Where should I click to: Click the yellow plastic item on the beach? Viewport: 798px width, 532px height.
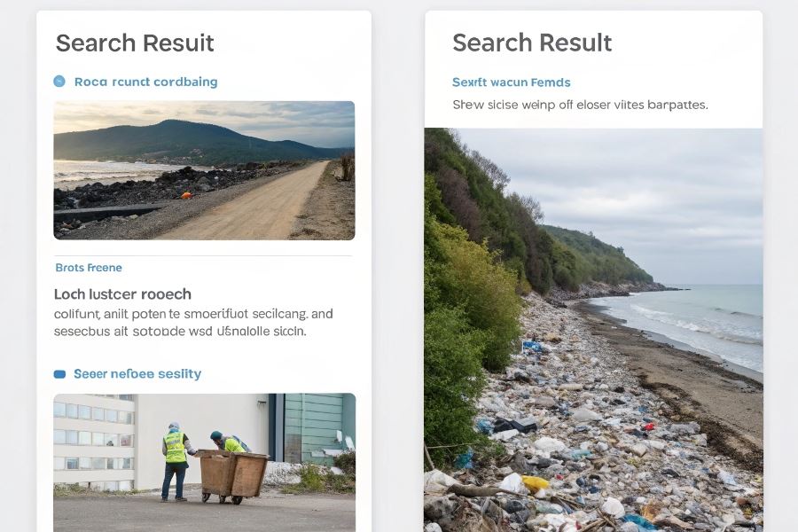click(x=535, y=482)
